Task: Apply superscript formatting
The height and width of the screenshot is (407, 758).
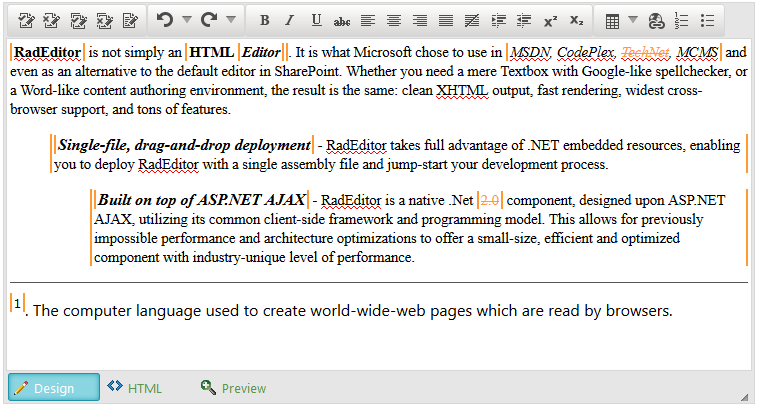Action: click(551, 20)
